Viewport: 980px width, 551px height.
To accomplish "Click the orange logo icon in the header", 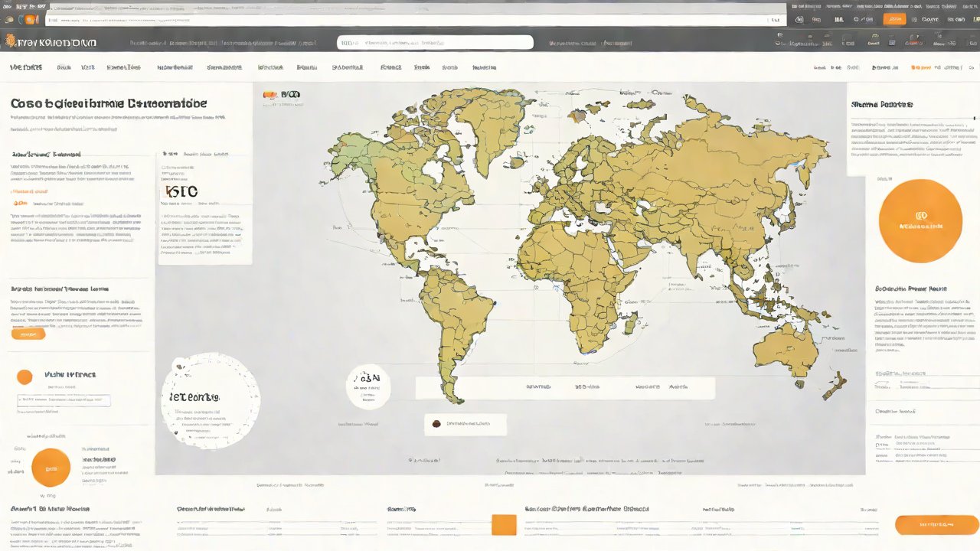I will (9, 43).
